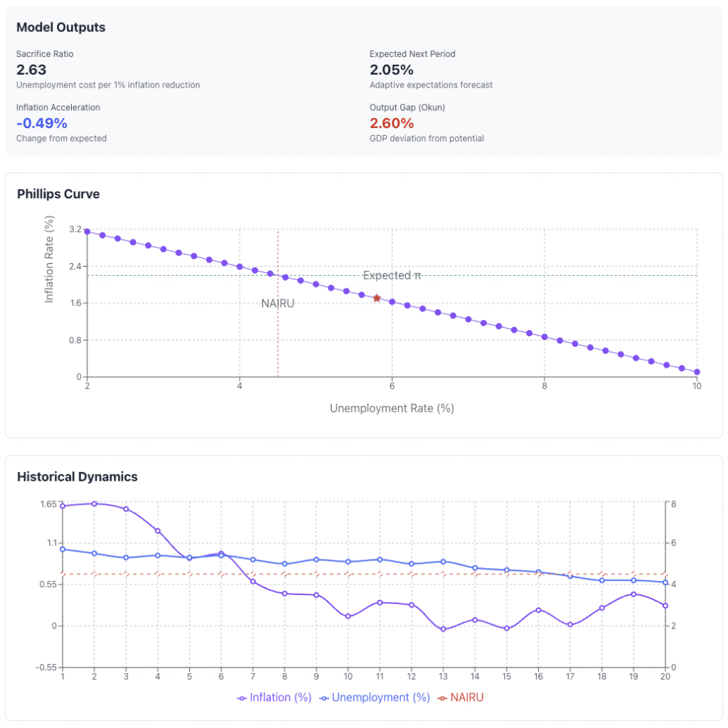This screenshot has height=728, width=728.
Task: Select unemployment data point at period 20
Action: tap(665, 582)
